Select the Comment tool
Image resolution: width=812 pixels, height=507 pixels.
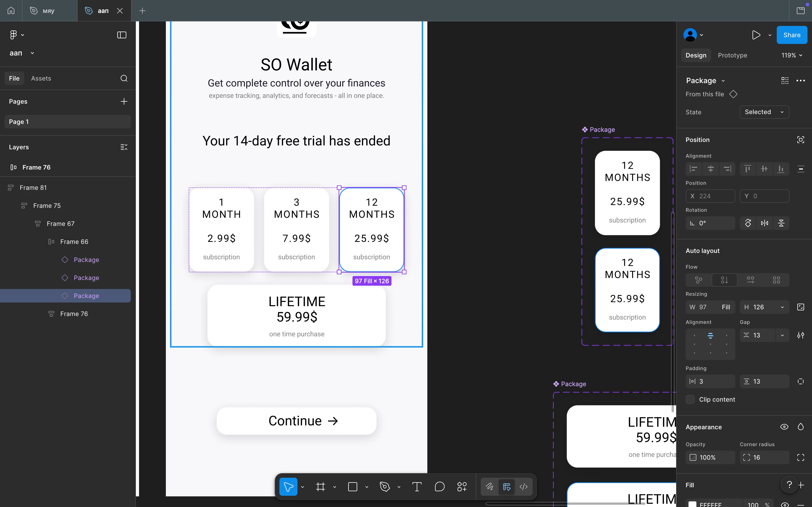[x=439, y=486]
